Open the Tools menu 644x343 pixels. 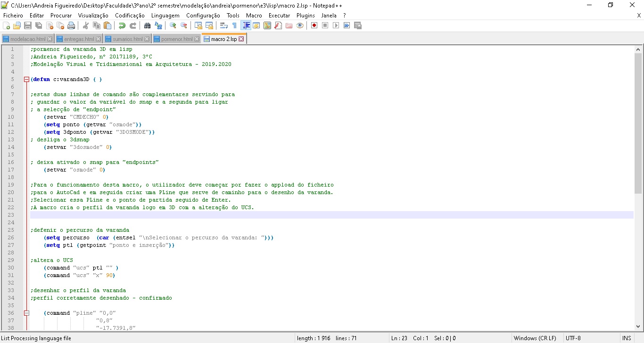click(233, 16)
